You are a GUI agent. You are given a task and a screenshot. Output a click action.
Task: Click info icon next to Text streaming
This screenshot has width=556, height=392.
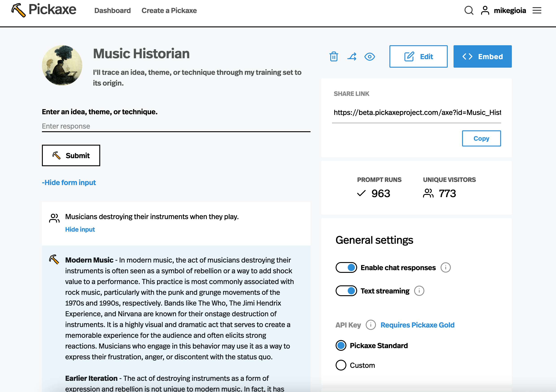[x=419, y=291]
